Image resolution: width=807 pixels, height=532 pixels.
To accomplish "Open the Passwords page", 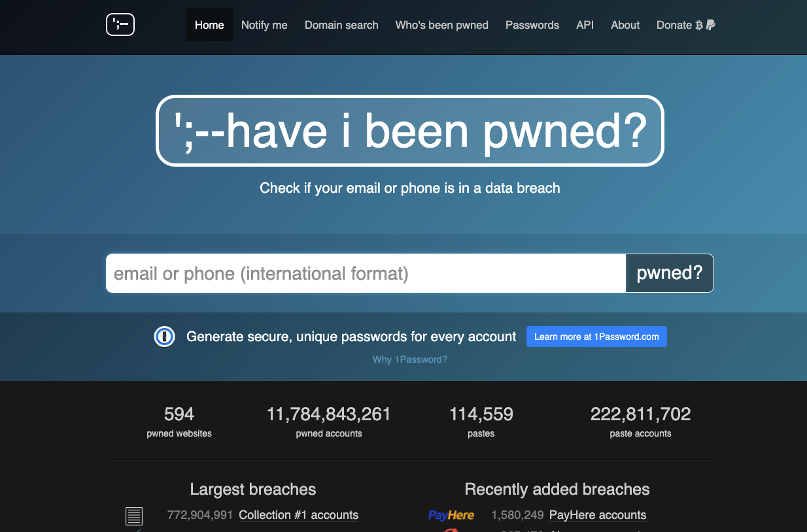I will 532,25.
